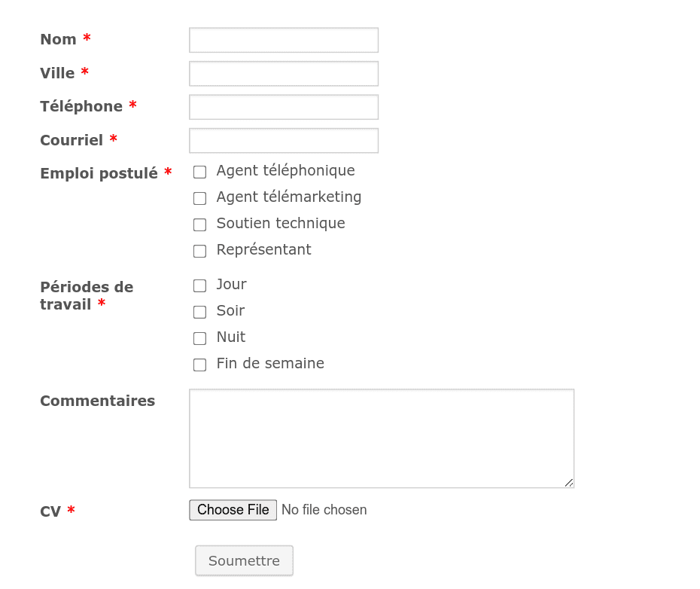Click the Agent téléphonique label text
The image size is (700, 589).
pos(286,171)
